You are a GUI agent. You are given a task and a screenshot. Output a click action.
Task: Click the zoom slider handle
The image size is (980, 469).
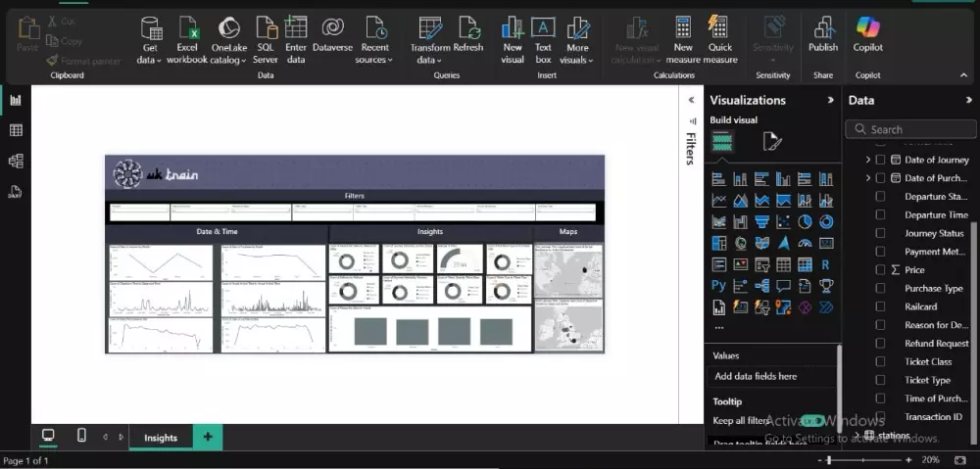click(829, 460)
